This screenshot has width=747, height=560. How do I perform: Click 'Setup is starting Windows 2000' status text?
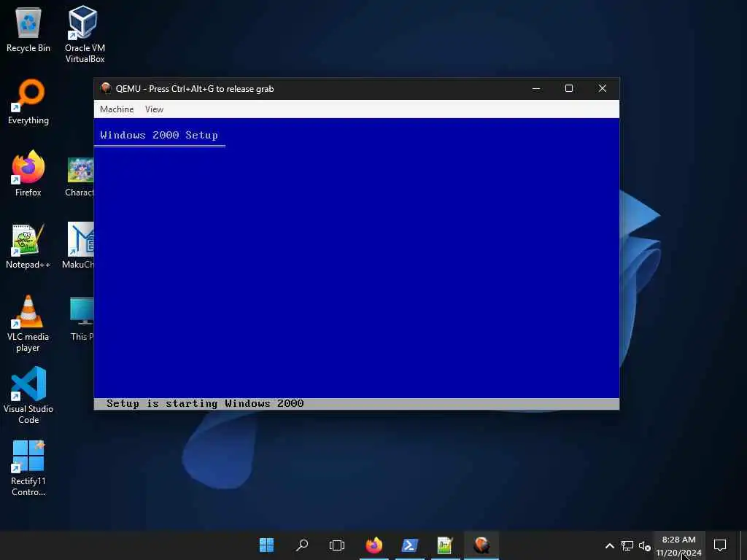(205, 404)
